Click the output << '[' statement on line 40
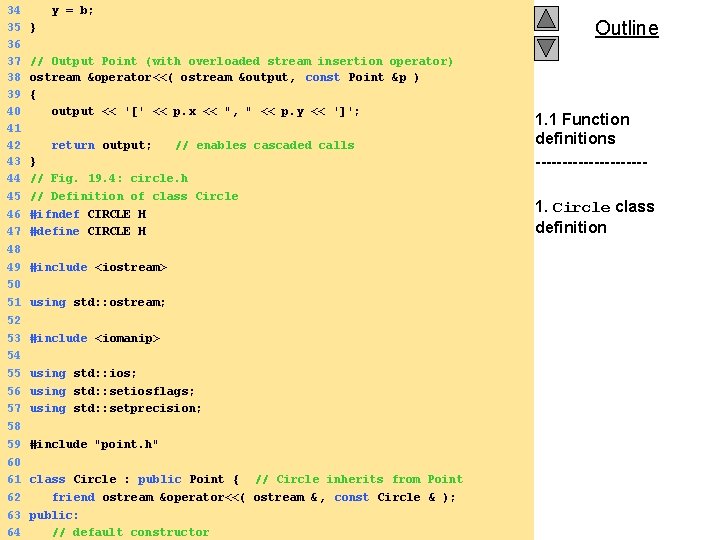Viewport: 720px width, 540px height. coord(206,112)
